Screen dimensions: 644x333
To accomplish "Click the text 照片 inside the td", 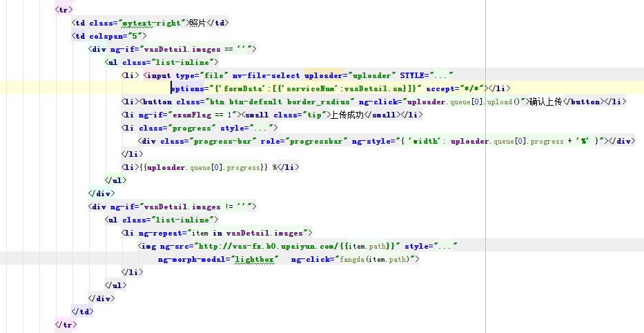I will [197, 23].
